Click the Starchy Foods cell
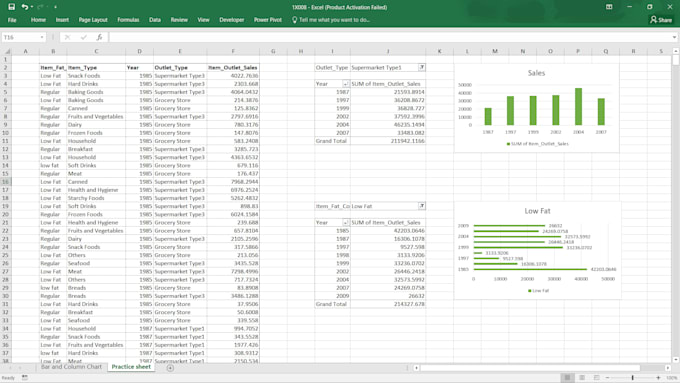This screenshot has height=383, width=680. (x=96, y=198)
